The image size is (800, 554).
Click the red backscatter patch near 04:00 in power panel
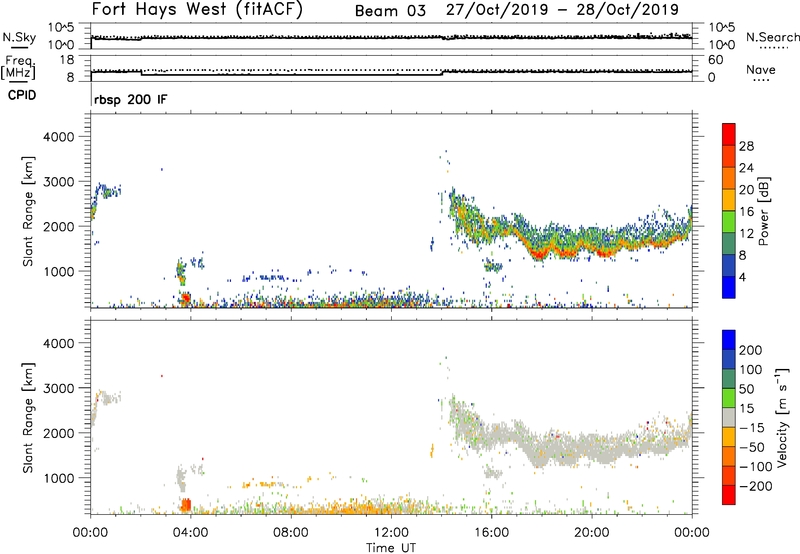186,297
